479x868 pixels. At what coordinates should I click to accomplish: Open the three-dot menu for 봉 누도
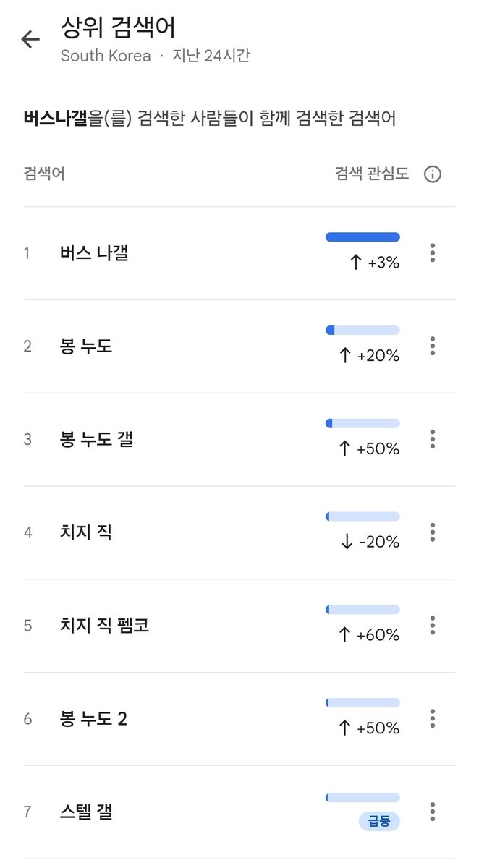click(x=432, y=346)
